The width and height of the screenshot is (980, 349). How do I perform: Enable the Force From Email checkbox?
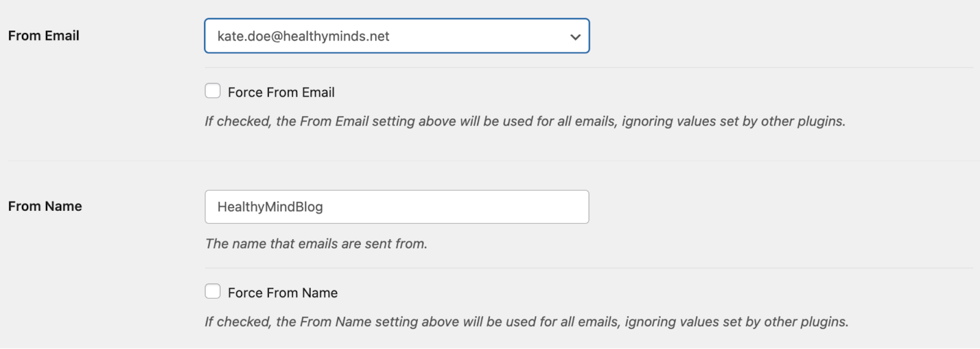pyautogui.click(x=213, y=91)
